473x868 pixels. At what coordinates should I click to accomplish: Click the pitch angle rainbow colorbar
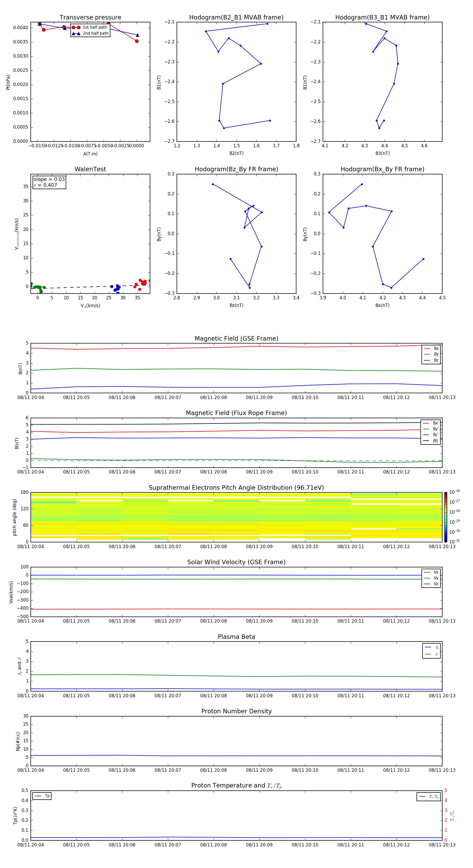tap(446, 517)
